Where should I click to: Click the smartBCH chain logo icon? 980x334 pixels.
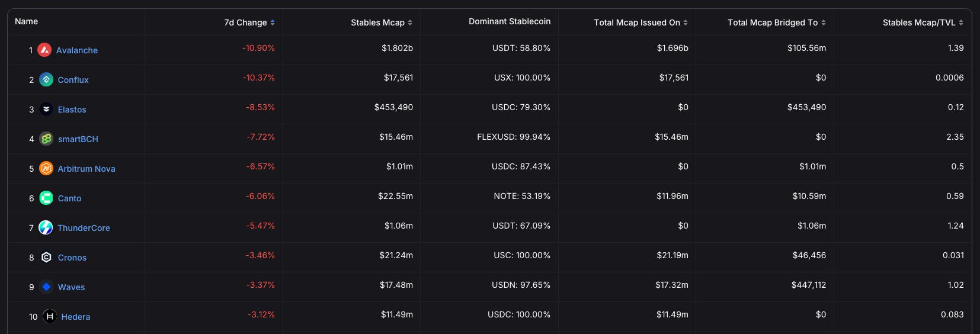click(46, 139)
